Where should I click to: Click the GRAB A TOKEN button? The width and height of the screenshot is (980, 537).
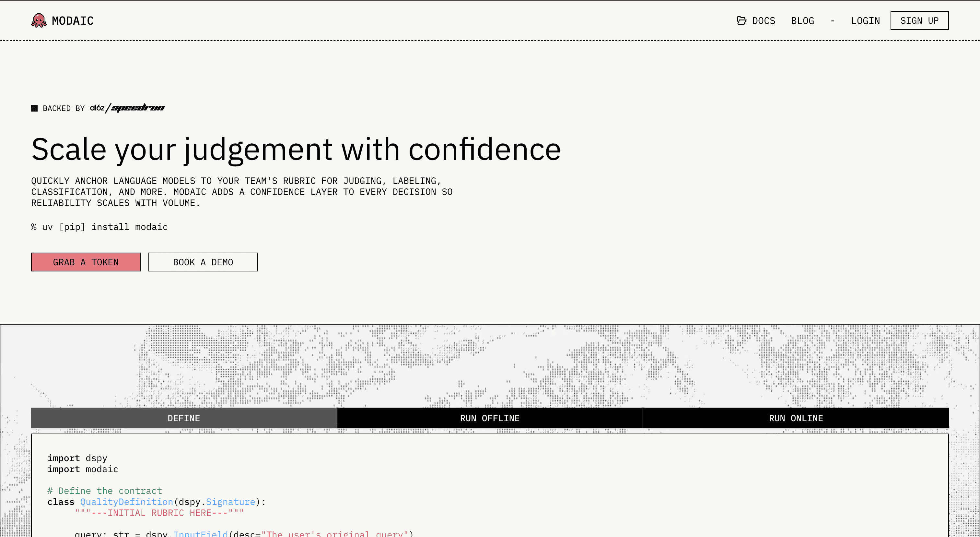tap(86, 262)
